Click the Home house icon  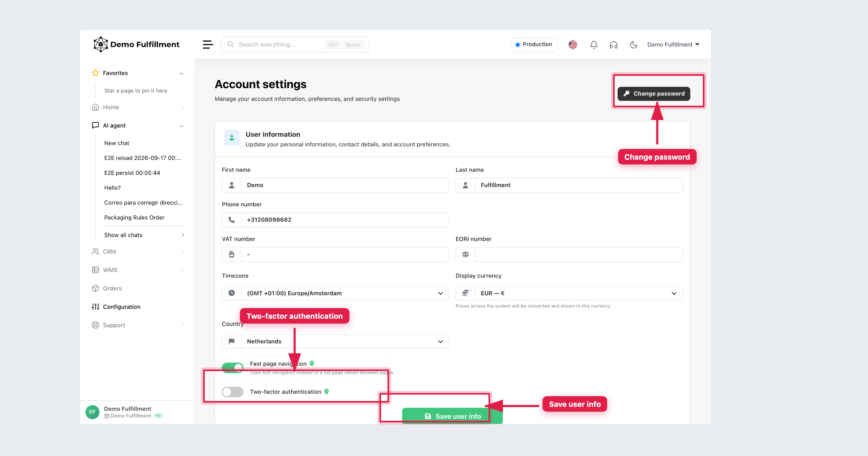[95, 107]
